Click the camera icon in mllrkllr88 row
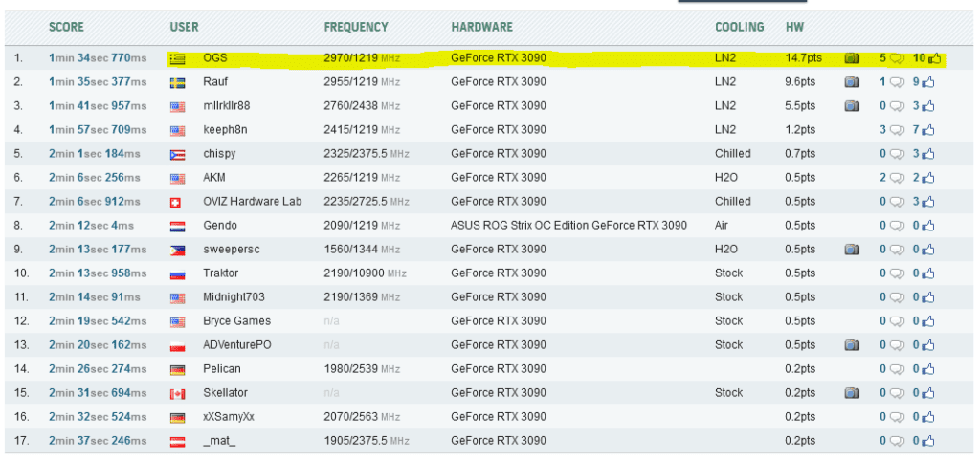 point(851,106)
